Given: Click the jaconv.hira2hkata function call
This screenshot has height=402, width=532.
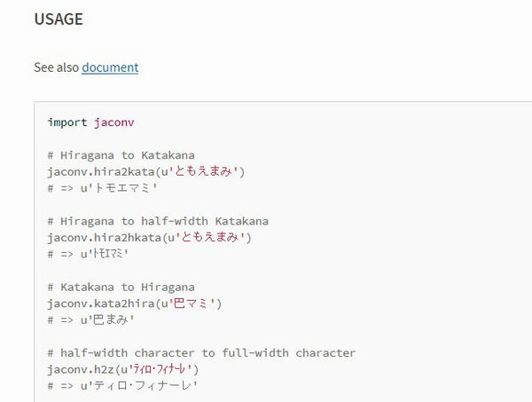Looking at the screenshot, I should point(149,237).
